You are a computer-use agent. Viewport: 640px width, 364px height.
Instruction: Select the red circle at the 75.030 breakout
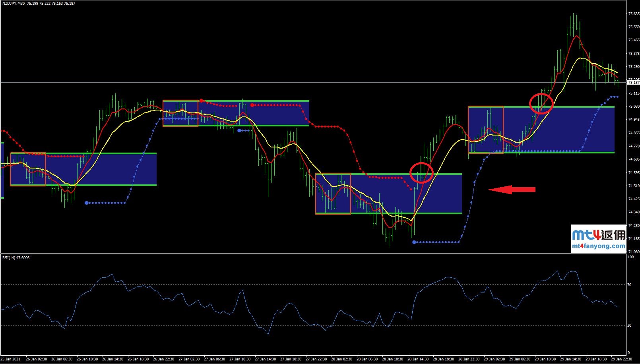pos(541,103)
